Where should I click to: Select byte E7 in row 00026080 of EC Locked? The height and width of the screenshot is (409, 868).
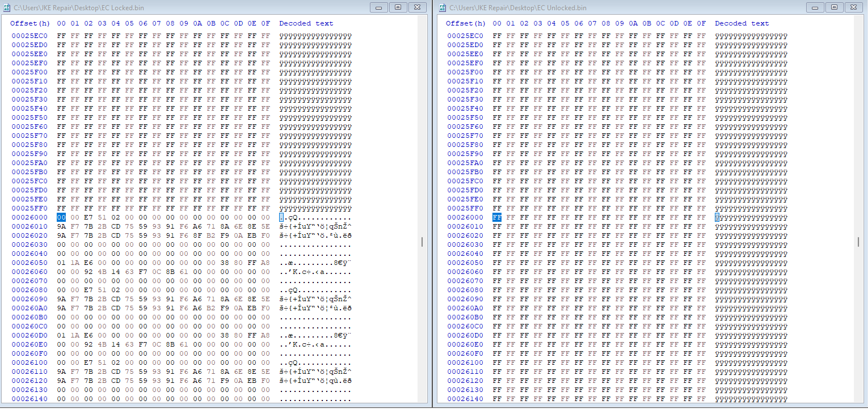tap(89, 290)
